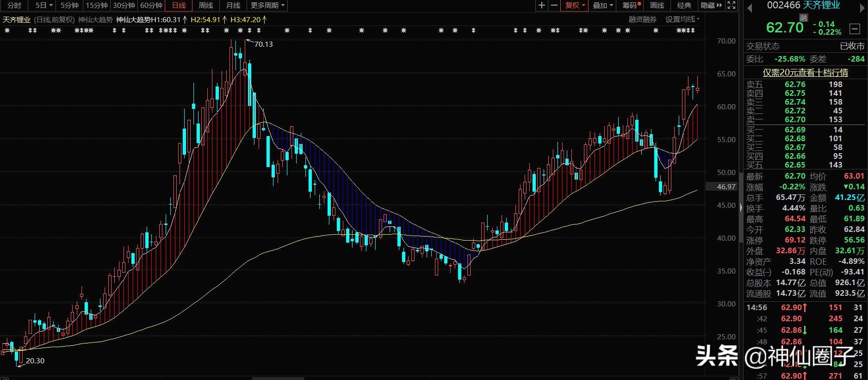This screenshot has height=380, width=868.
Task: Click 金额 value 41.25亿
Action: (x=849, y=198)
